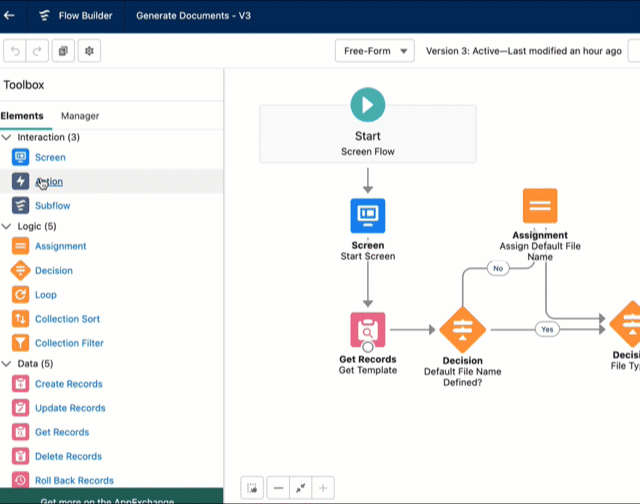
Task: Toggle the canvas selection mode button
Action: 252,488
